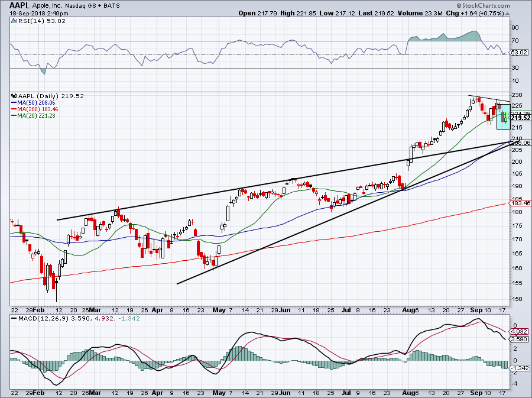Select the RSI(14) 53.02 panel label

pos(41,21)
